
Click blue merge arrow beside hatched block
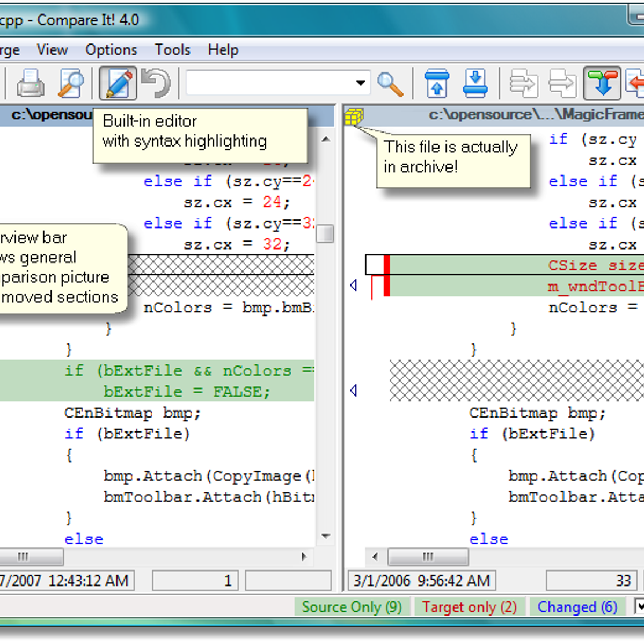coord(354,390)
